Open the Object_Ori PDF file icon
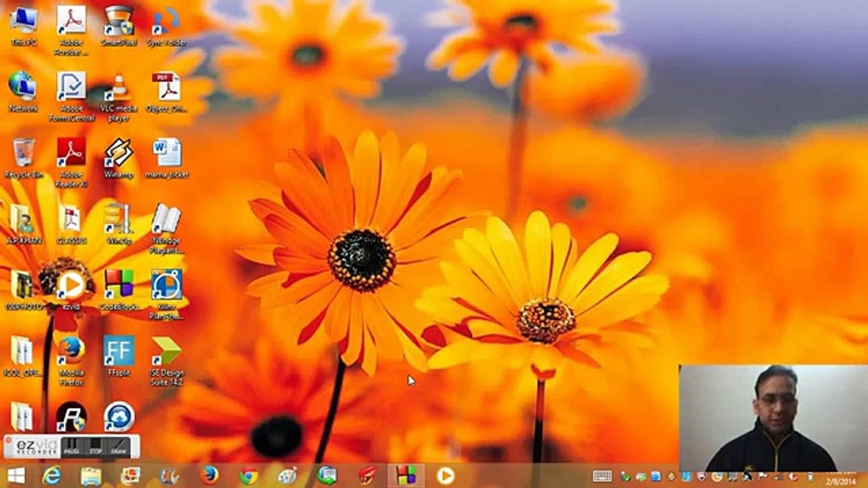 (166, 91)
